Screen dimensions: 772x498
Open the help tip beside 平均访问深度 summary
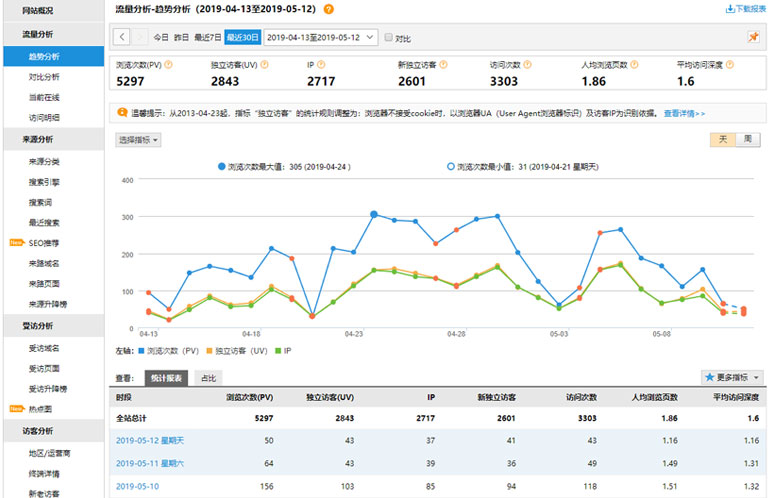(730, 65)
